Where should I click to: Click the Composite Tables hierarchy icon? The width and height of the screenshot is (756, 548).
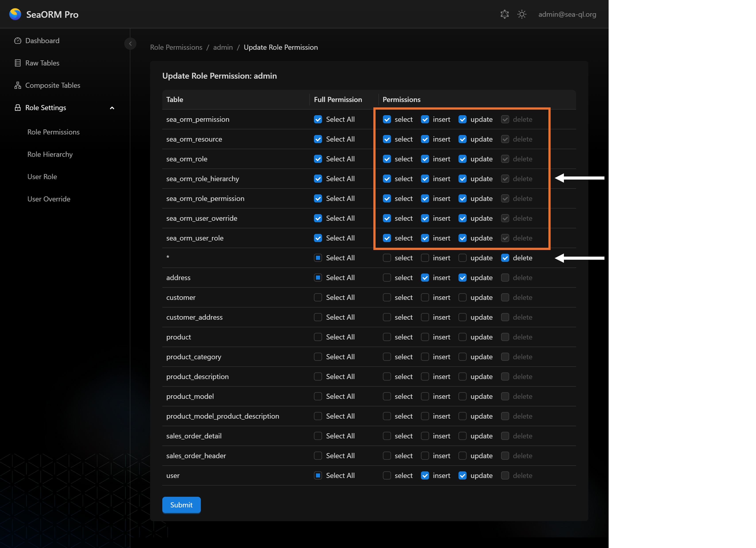[x=18, y=85]
